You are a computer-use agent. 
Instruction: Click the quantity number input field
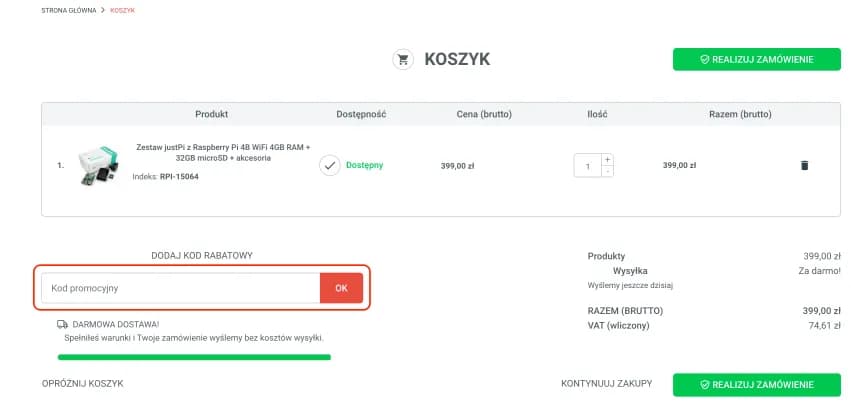tap(587, 166)
